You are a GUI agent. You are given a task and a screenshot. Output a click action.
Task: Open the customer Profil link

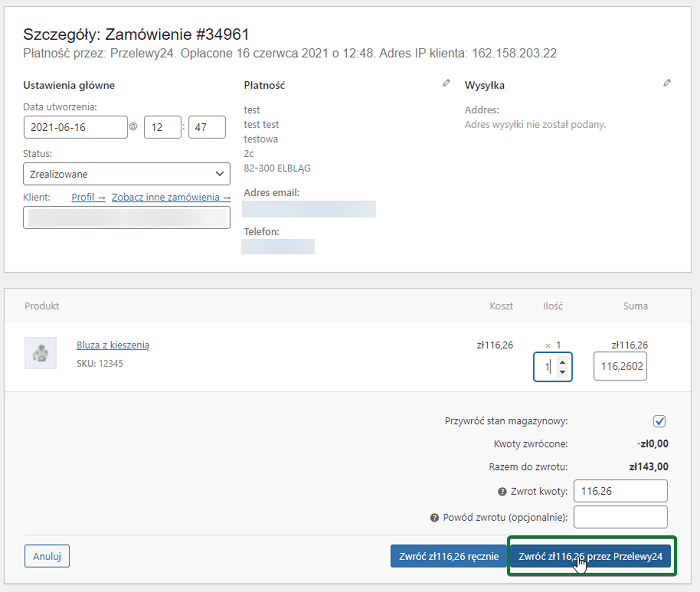tap(88, 197)
